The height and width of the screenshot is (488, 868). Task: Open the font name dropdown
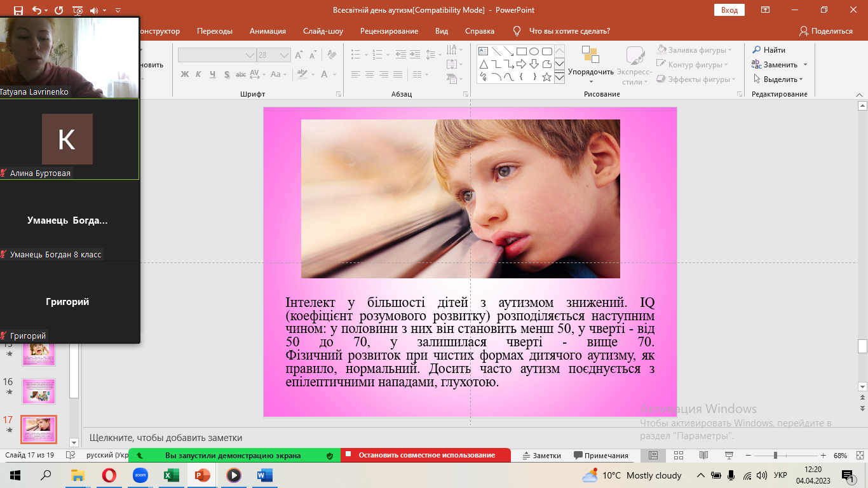(x=250, y=55)
